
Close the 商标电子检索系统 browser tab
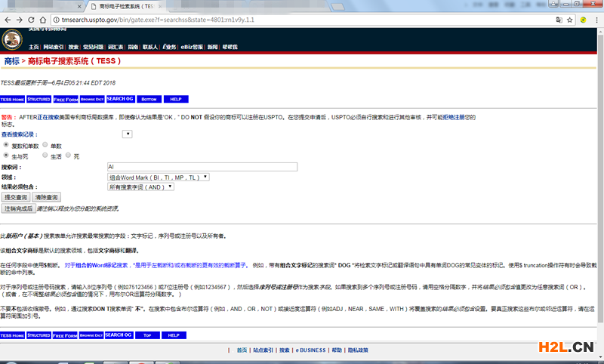(160, 7)
